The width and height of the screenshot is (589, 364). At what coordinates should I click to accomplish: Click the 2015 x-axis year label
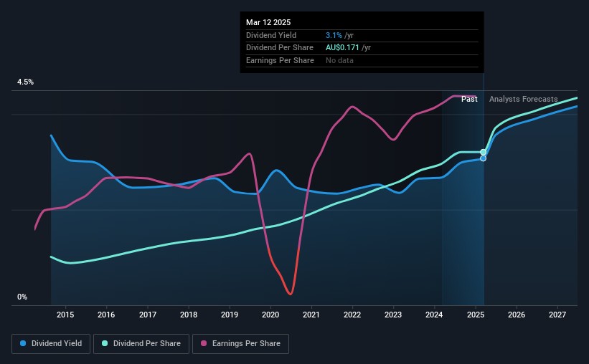(x=65, y=315)
